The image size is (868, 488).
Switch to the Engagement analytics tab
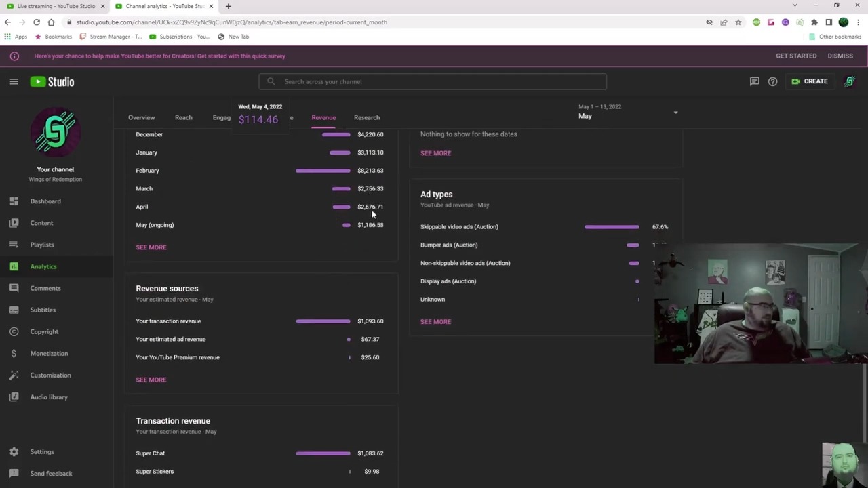click(222, 117)
